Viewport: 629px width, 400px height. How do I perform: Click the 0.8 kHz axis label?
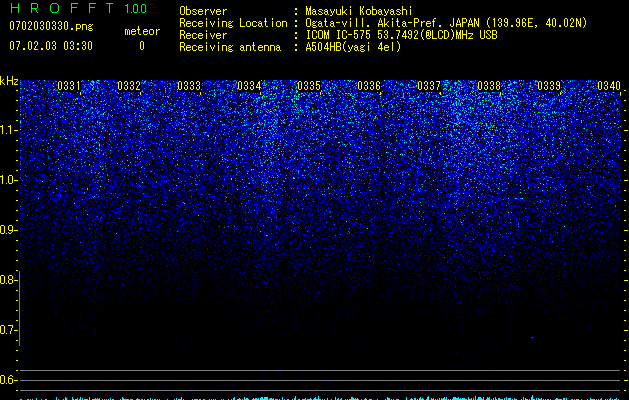9,280
